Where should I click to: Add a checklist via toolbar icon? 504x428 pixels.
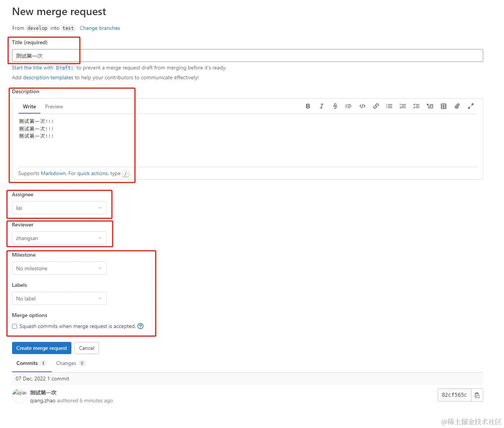[416, 106]
